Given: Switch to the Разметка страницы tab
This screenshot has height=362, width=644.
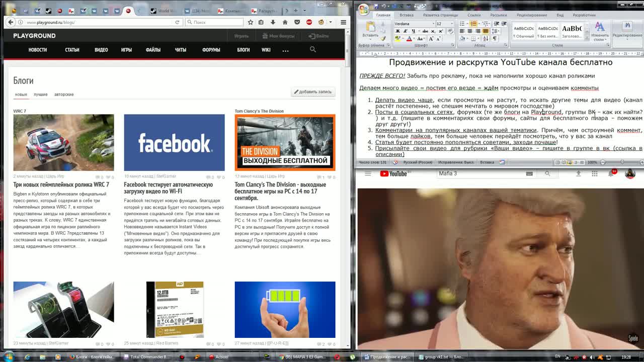Looking at the screenshot, I should click(440, 15).
